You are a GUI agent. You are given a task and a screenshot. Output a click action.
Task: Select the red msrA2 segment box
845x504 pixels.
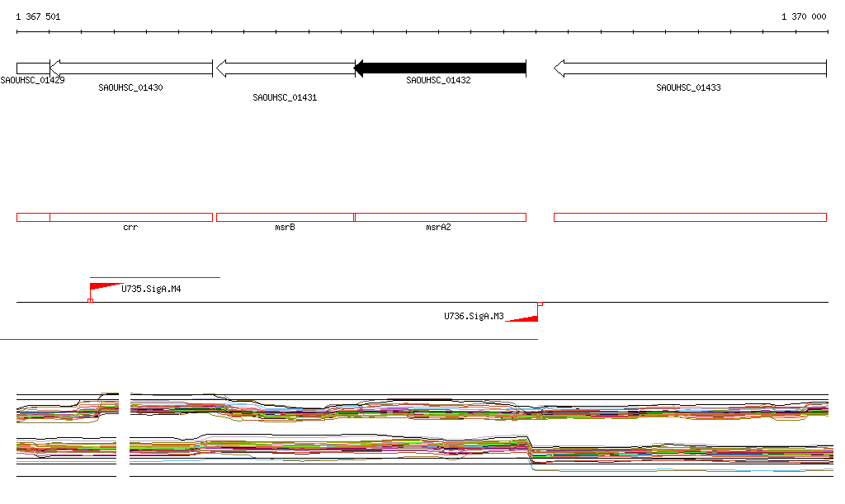coord(441,218)
